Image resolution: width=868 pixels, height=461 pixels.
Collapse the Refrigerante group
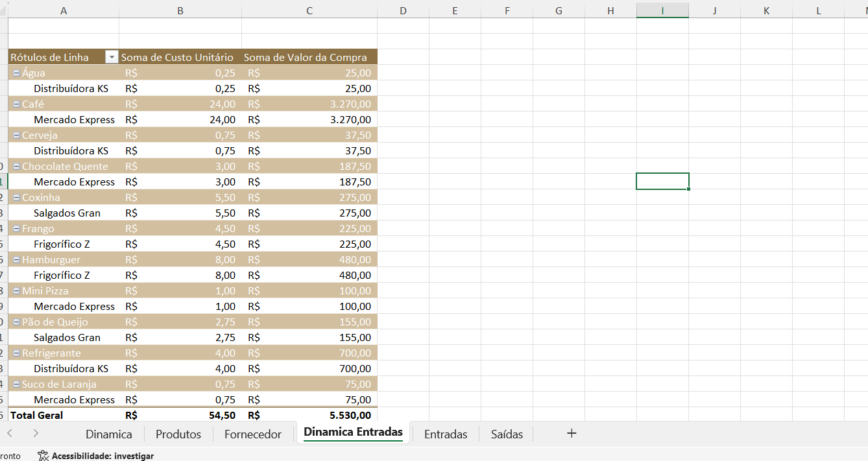point(17,353)
